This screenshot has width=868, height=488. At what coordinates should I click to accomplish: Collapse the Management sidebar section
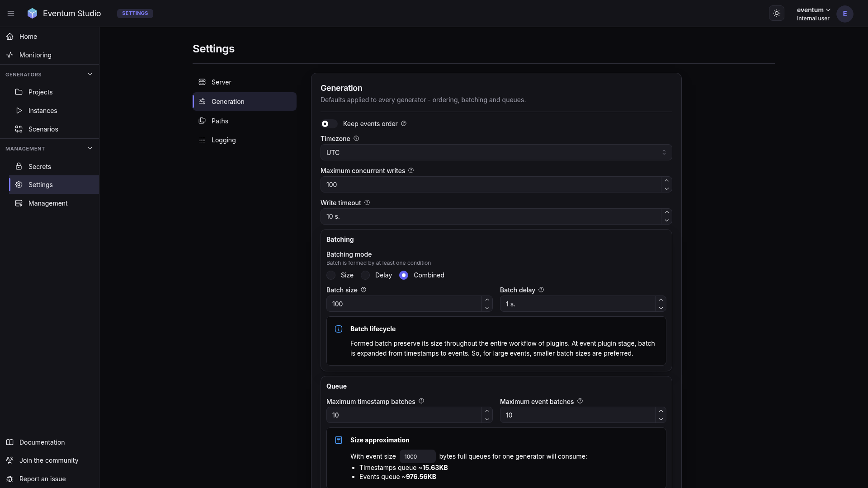pyautogui.click(x=90, y=148)
